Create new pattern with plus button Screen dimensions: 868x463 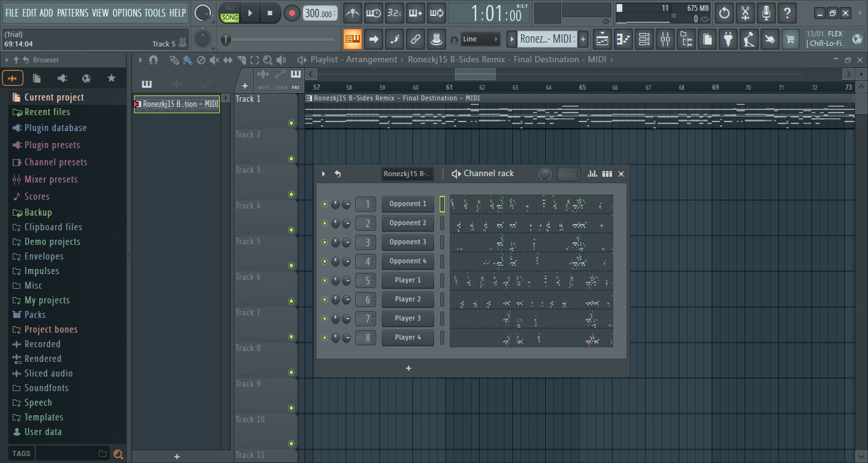click(x=583, y=39)
